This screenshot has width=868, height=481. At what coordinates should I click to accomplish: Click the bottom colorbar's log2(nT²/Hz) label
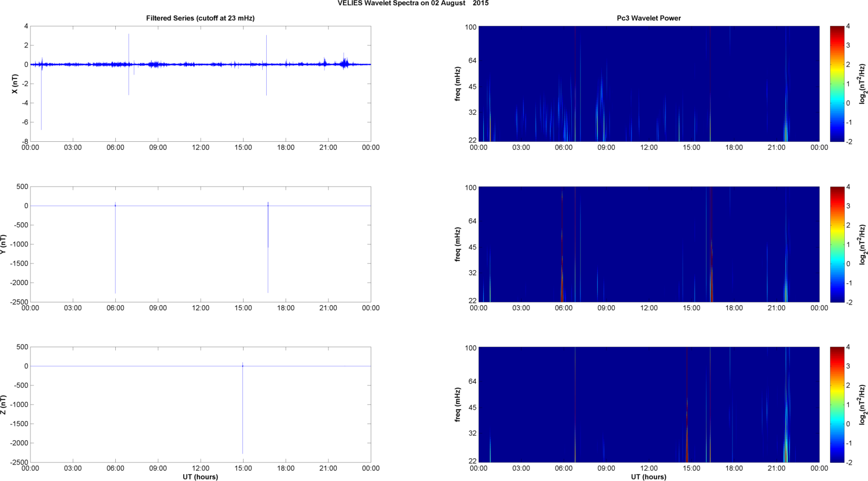click(862, 405)
